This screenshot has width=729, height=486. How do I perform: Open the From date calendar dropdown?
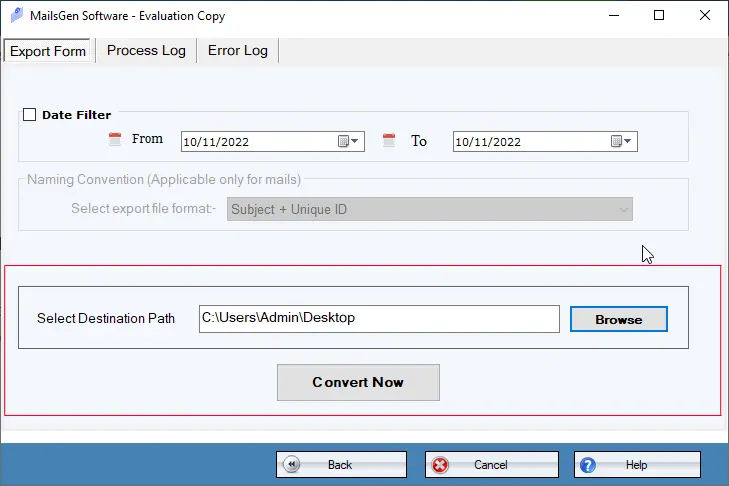348,141
